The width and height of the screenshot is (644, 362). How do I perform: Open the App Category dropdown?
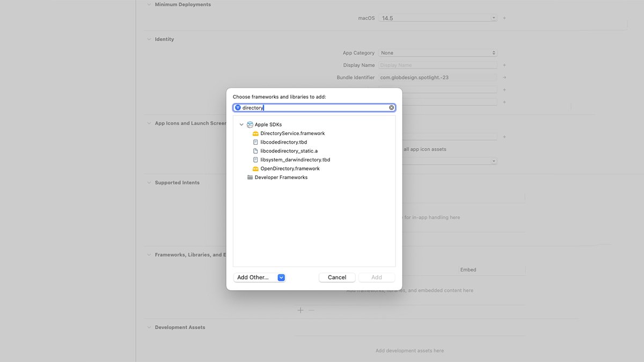point(438,53)
